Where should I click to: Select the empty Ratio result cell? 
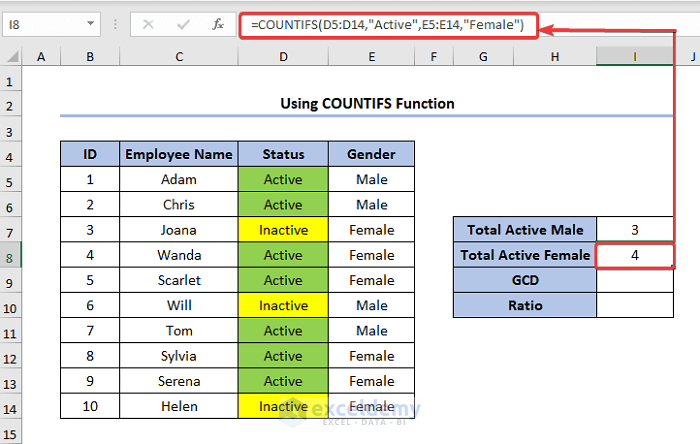[x=634, y=305]
